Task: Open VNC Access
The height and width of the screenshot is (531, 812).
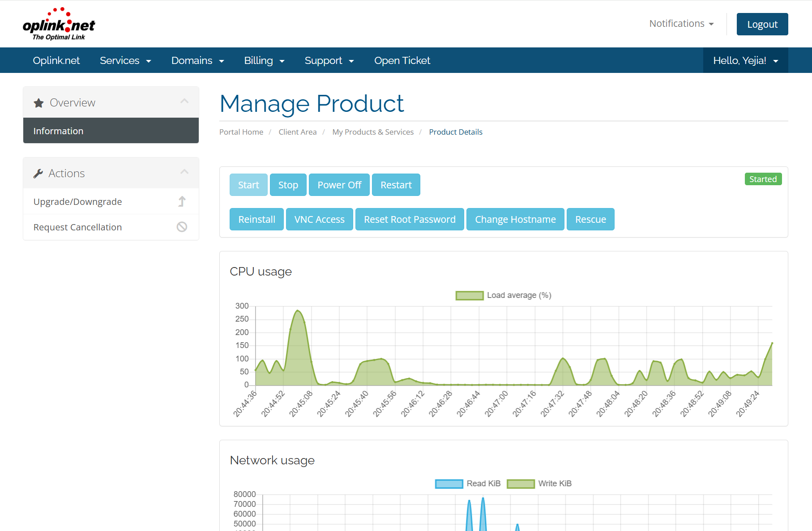Action: [x=320, y=219]
